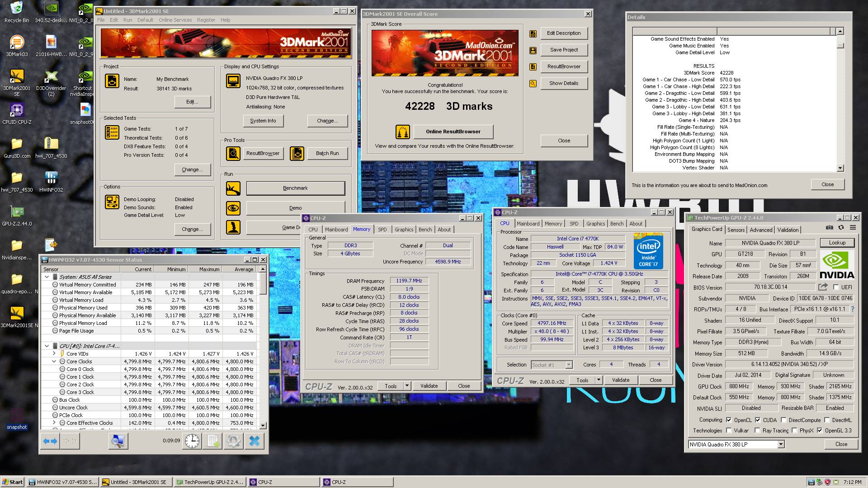Open GPU-Z hamburger menu icon

coord(853,228)
